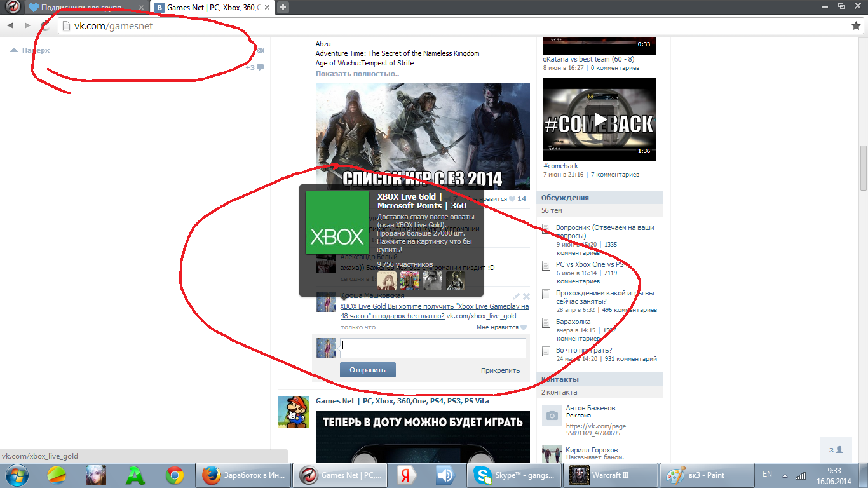Open the Windows Start menu
This screenshot has height=488, width=868.
pyautogui.click(x=17, y=475)
